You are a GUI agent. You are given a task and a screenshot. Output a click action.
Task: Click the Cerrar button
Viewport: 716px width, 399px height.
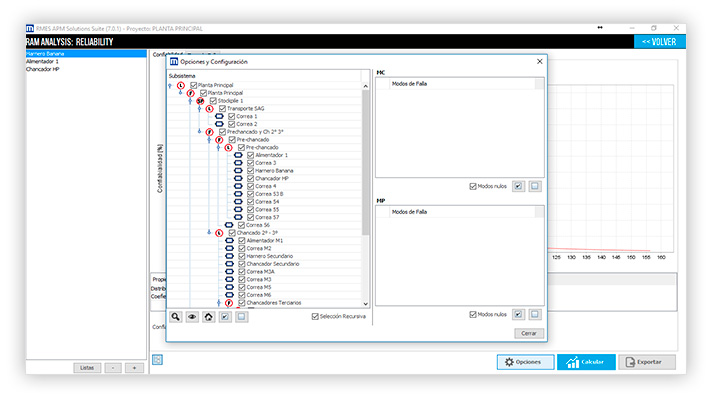pyautogui.click(x=529, y=333)
